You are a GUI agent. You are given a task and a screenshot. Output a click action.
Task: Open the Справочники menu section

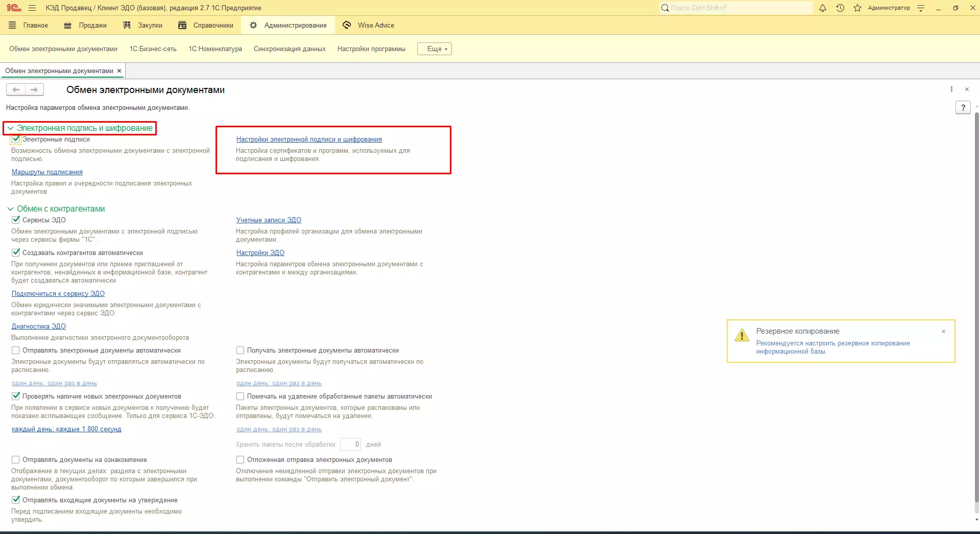[213, 25]
